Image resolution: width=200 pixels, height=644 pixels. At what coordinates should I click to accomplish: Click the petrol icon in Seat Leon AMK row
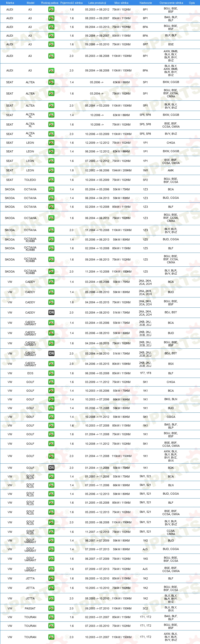pos(51,170)
